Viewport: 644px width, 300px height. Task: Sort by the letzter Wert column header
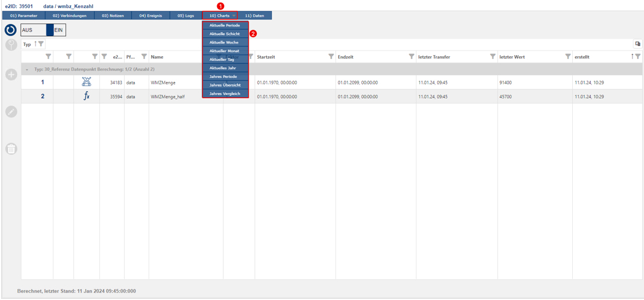[x=512, y=57]
